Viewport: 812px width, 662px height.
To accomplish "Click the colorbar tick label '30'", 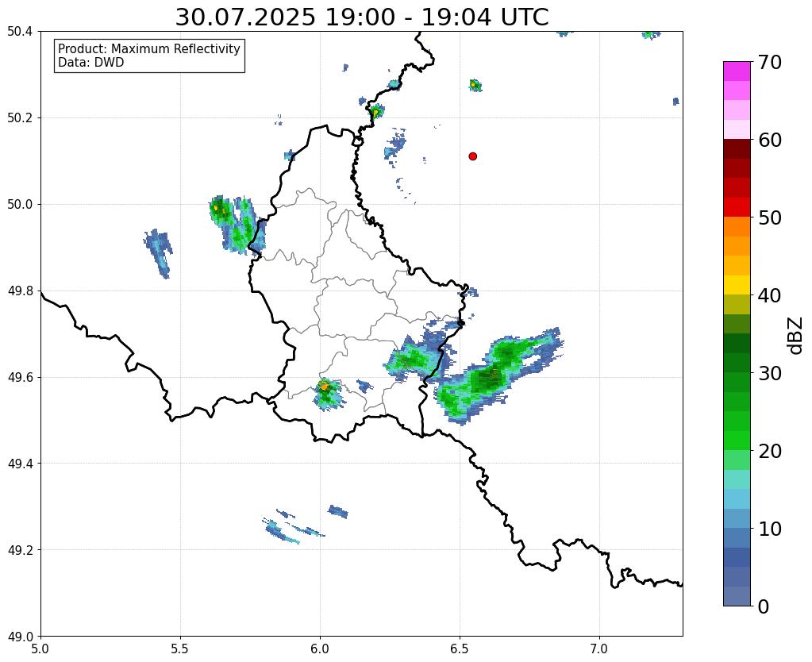I will (770, 373).
